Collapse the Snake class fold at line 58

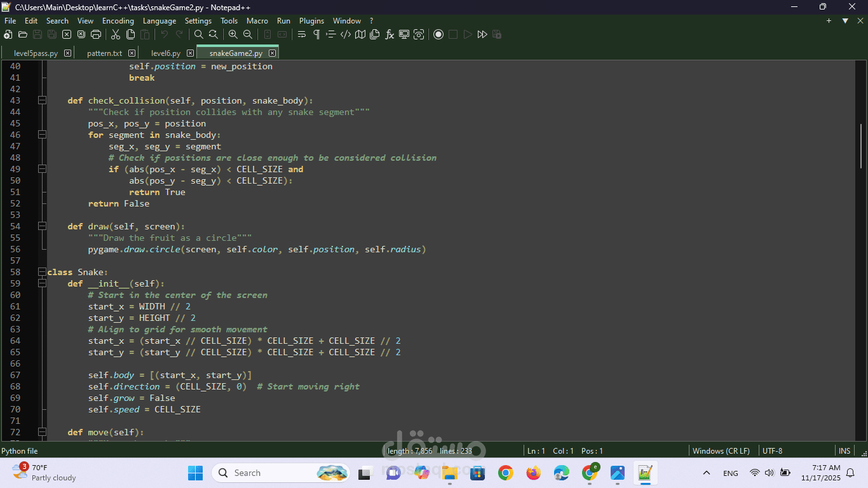42,272
